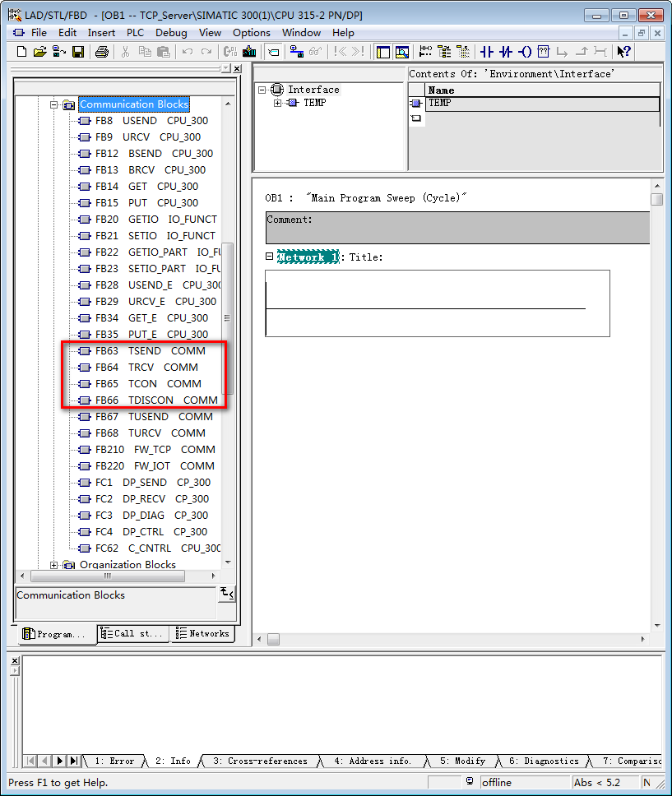
Task: Click the Download to PLC icon
Action: click(x=249, y=51)
